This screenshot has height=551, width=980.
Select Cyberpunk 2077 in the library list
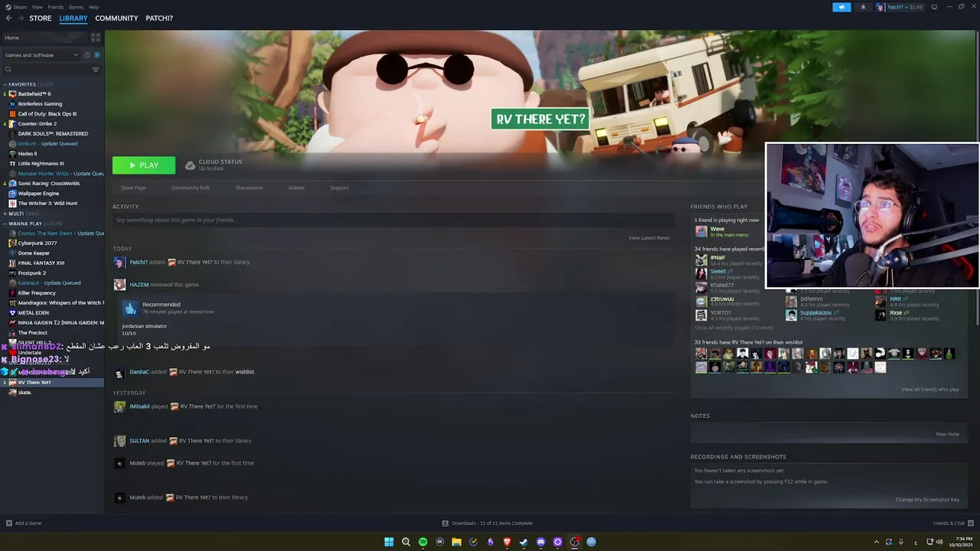click(38, 243)
